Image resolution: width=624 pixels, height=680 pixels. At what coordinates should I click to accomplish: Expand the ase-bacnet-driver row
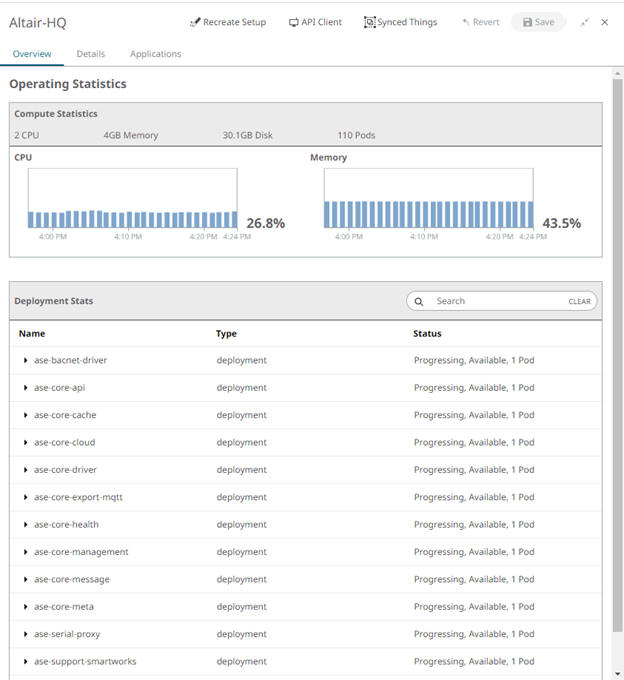click(25, 360)
